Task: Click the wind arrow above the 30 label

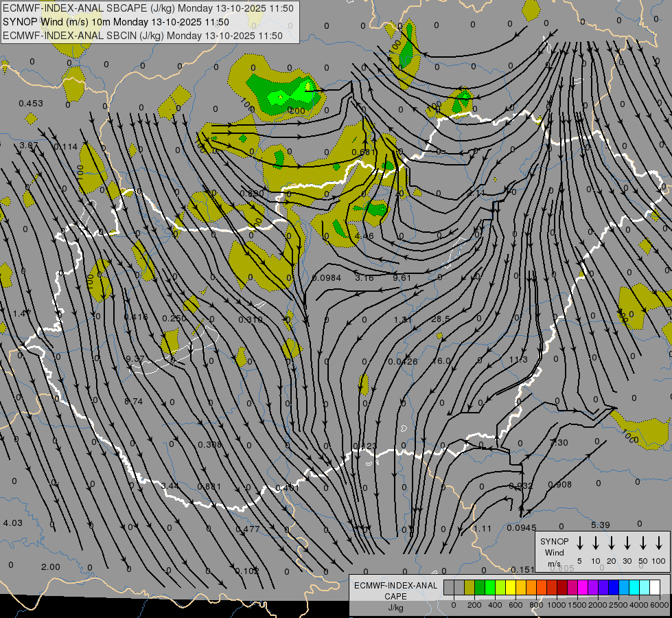Action: 627,543
